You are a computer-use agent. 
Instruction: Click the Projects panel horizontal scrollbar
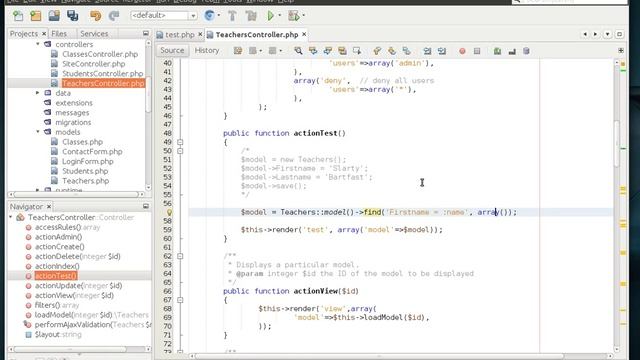click(76, 194)
